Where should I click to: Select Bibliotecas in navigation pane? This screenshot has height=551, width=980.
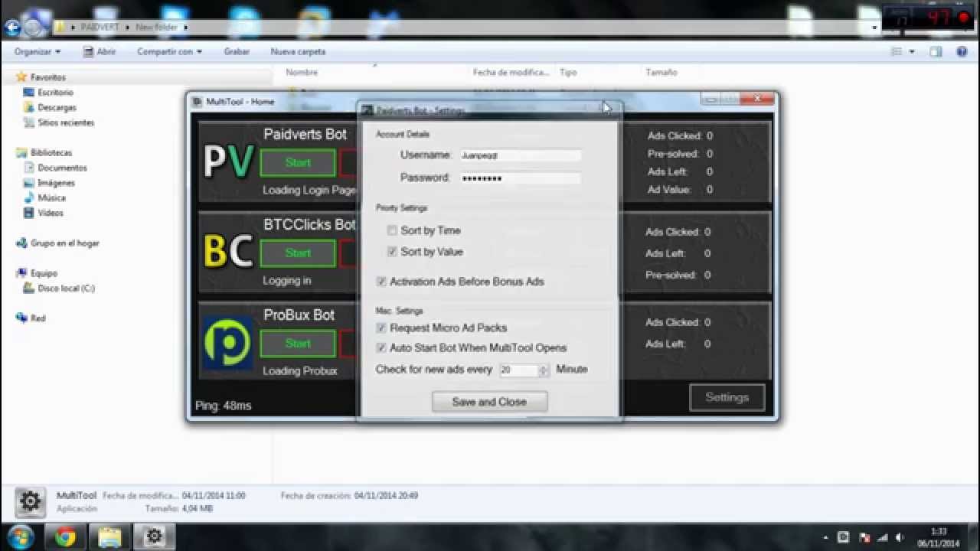click(51, 152)
